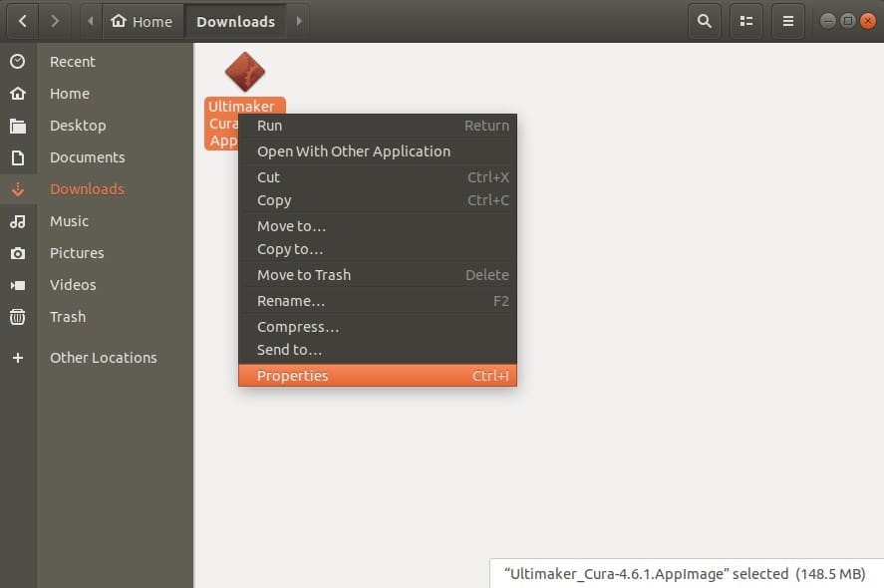Go to Home label in sidebar
Screen dimensions: 884x588
pos(70,94)
